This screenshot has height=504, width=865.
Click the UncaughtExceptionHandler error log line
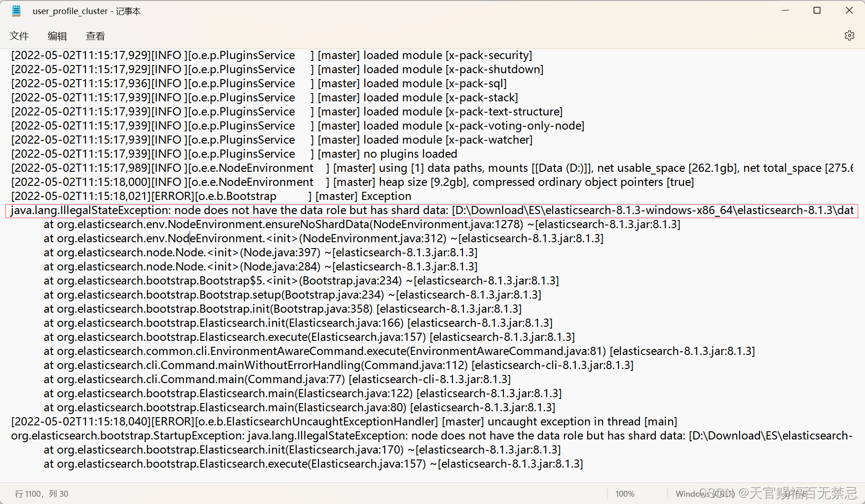coord(344,422)
